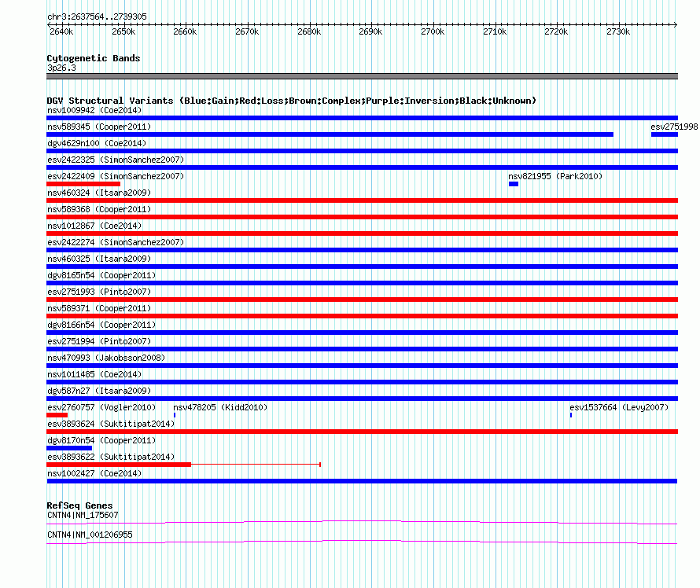Viewport: 700px width, 588px height.
Task: Open variant nsv1009942 (Coe2014) label
Action: 94,110
